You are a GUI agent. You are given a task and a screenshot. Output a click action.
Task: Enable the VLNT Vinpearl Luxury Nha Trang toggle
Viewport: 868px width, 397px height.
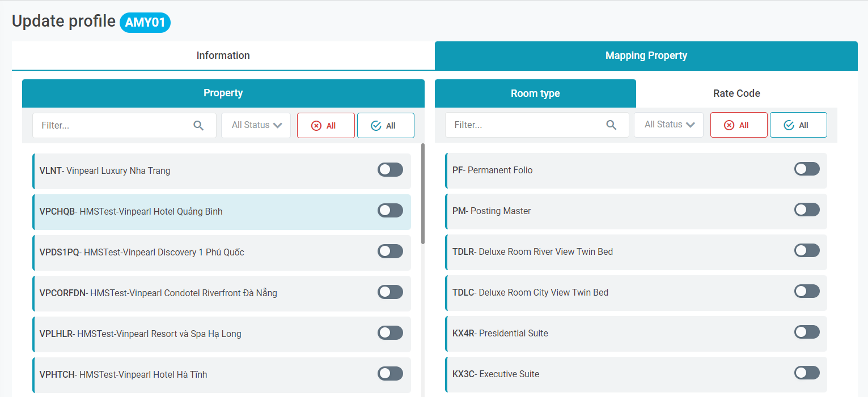click(390, 170)
